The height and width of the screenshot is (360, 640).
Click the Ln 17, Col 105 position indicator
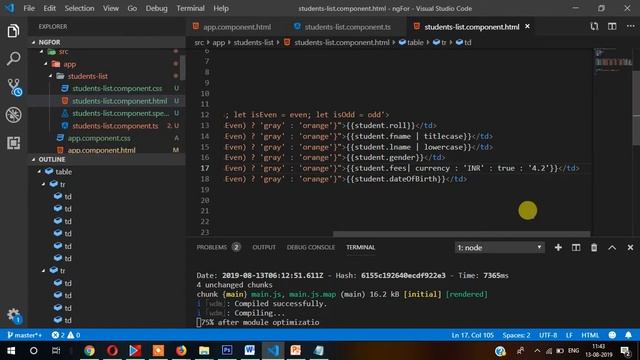click(x=473, y=335)
